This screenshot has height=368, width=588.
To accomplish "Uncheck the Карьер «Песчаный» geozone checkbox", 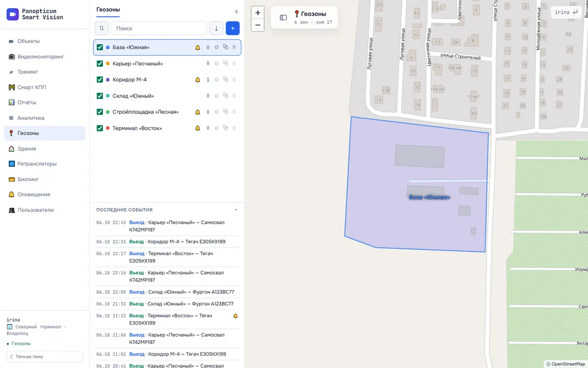I will tap(100, 63).
